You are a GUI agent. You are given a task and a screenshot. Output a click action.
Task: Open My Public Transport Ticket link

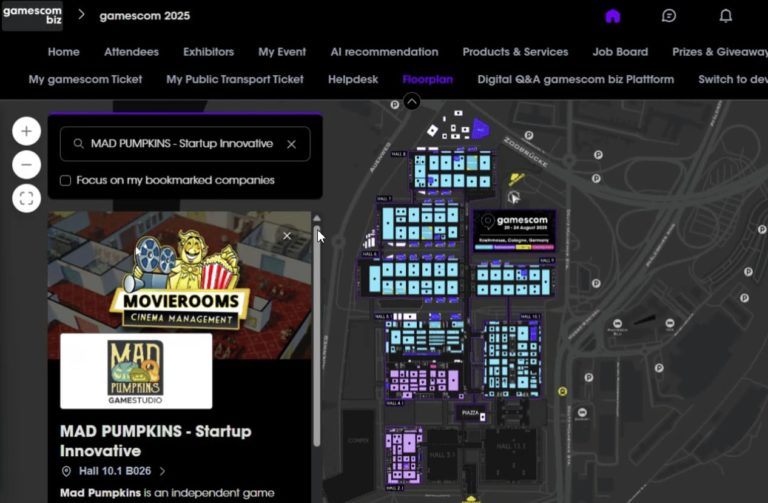tap(235, 79)
